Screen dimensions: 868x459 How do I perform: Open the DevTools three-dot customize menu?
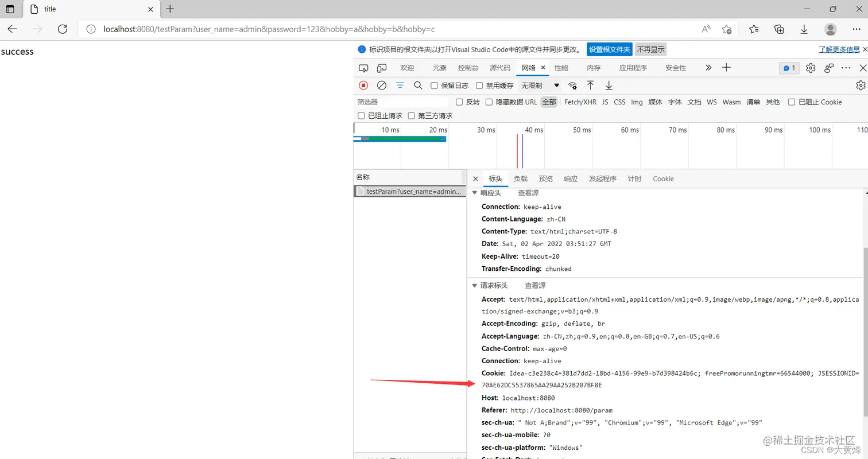pyautogui.click(x=846, y=68)
